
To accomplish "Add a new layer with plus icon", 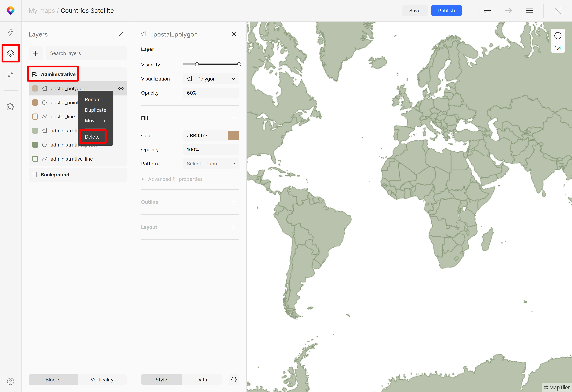I will point(36,53).
